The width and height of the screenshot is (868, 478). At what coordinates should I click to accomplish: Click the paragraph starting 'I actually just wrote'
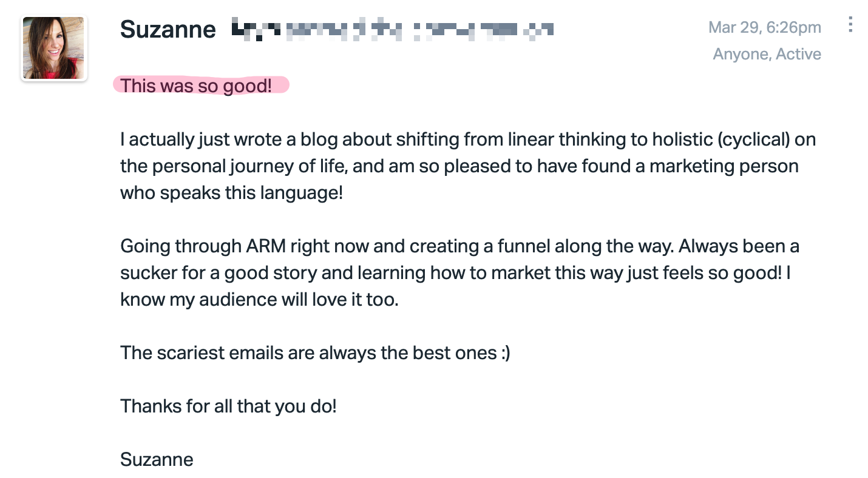click(468, 166)
